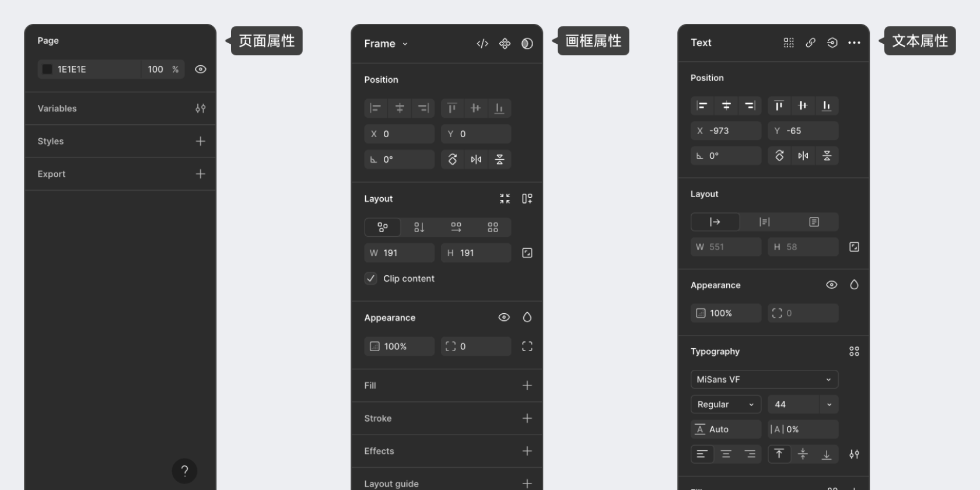
Task: Toggle page background color visibility eye
Action: [x=200, y=69]
